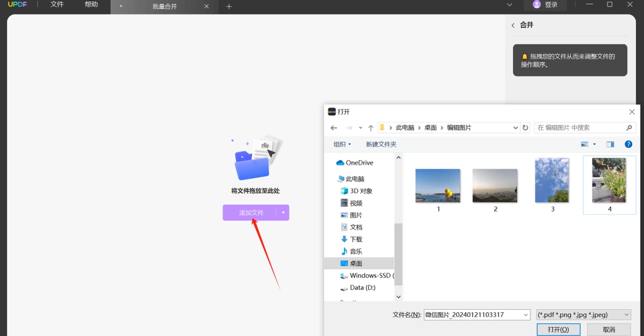The height and width of the screenshot is (336, 644).
Task: Refresh the folder view in the address bar
Action: (x=525, y=128)
